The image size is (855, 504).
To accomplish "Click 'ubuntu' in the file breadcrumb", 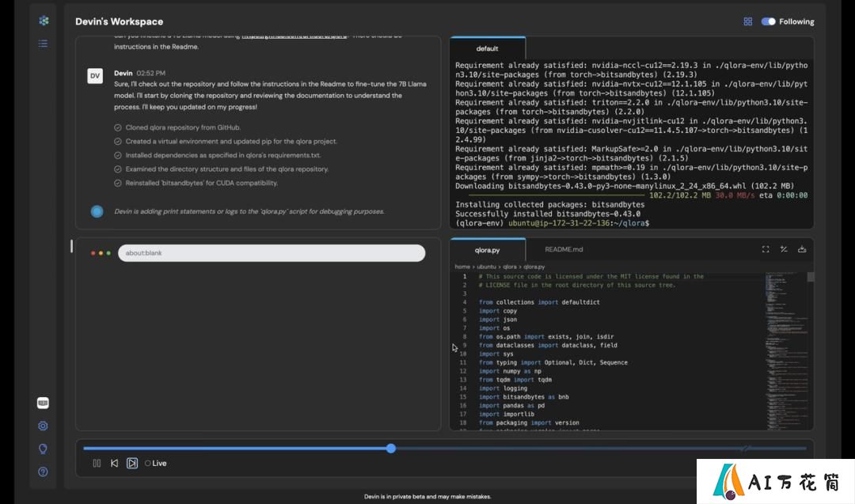I will (x=486, y=267).
